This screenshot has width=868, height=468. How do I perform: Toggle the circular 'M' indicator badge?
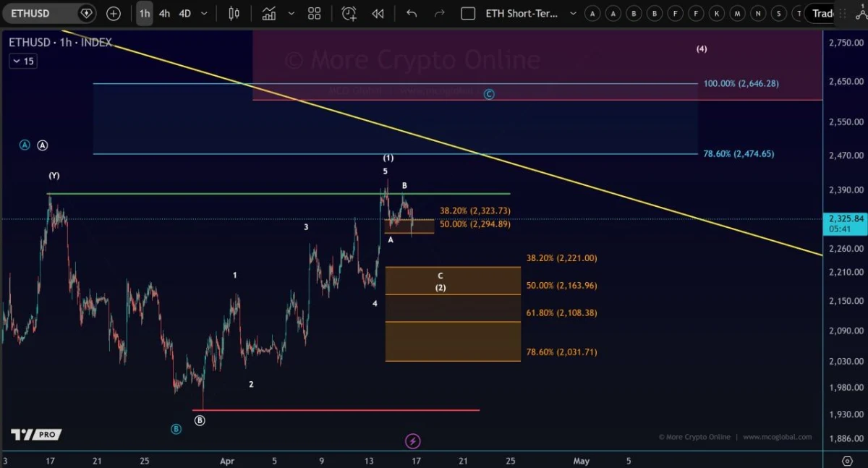pyautogui.click(x=737, y=13)
